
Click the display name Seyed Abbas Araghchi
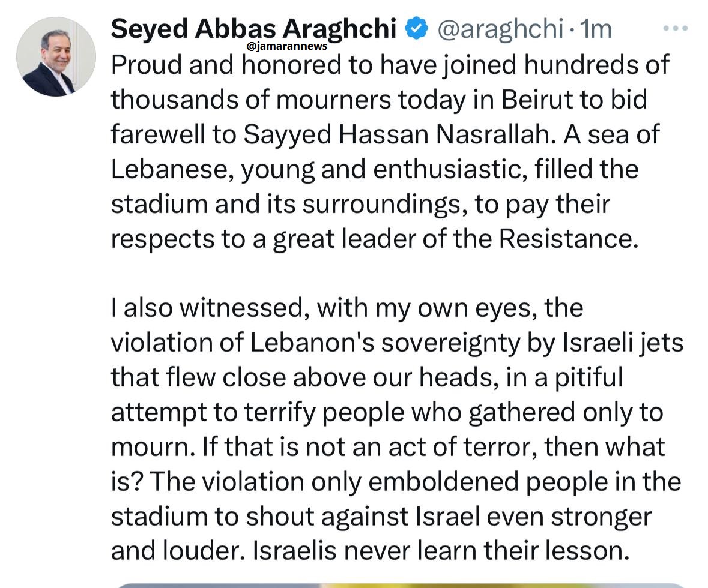253,27
